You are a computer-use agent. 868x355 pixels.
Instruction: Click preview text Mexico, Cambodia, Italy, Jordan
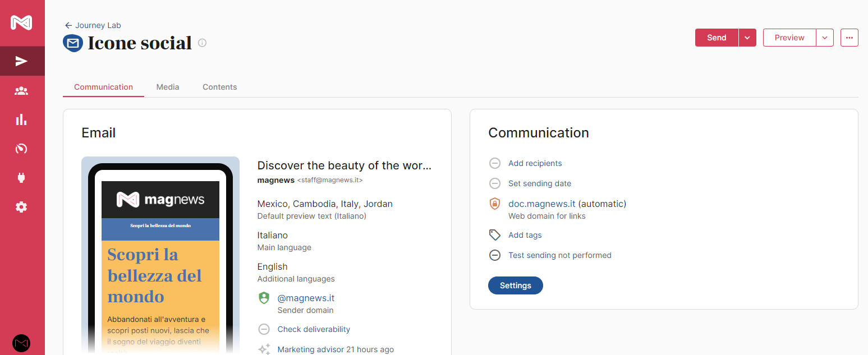click(x=325, y=204)
